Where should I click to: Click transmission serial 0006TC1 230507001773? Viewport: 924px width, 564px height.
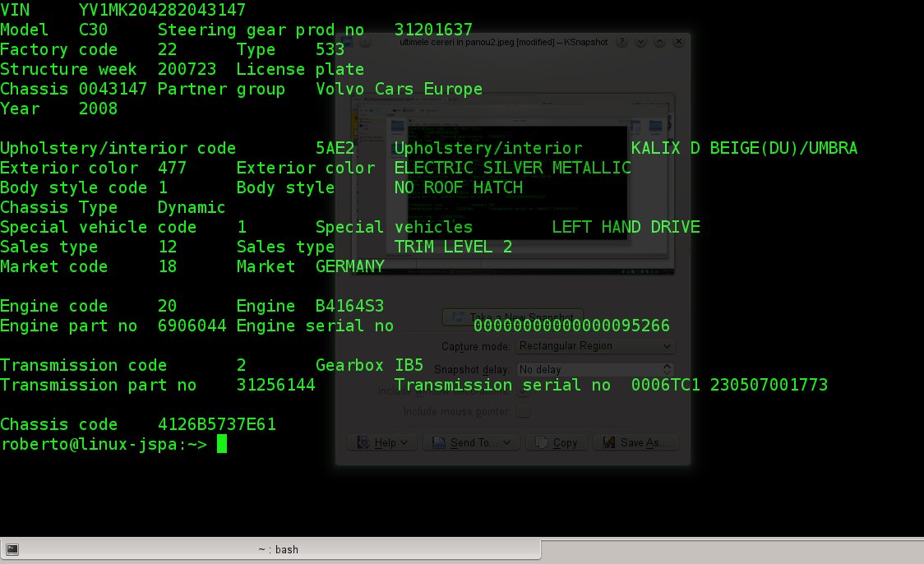tap(729, 385)
